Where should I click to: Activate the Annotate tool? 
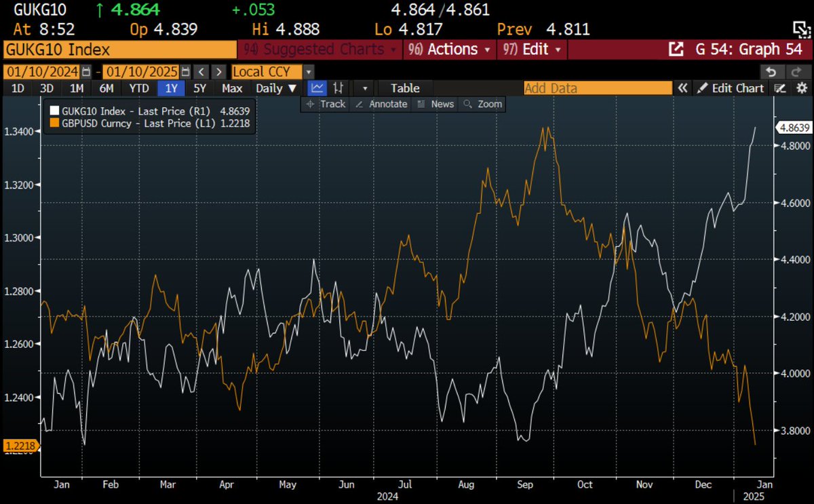coord(381,104)
